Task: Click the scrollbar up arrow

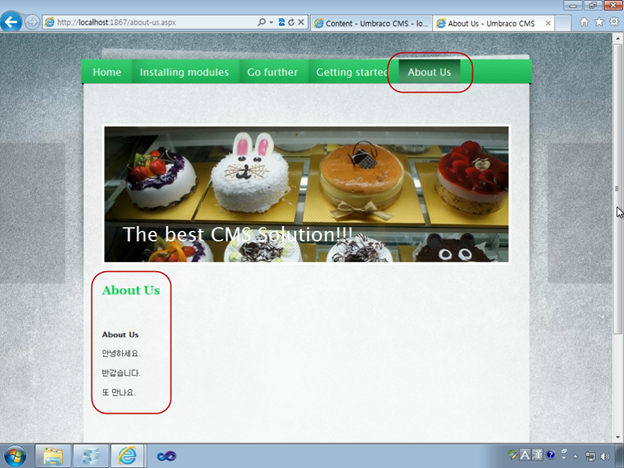Action: [618, 39]
